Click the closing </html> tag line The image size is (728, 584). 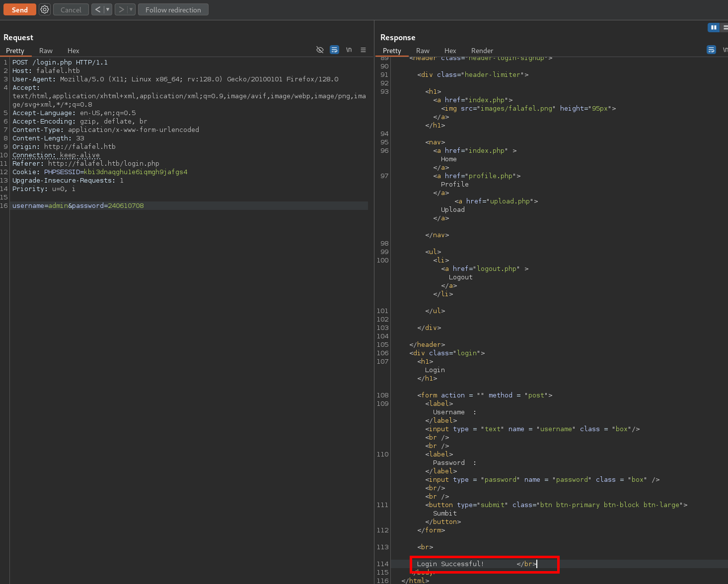(415, 581)
